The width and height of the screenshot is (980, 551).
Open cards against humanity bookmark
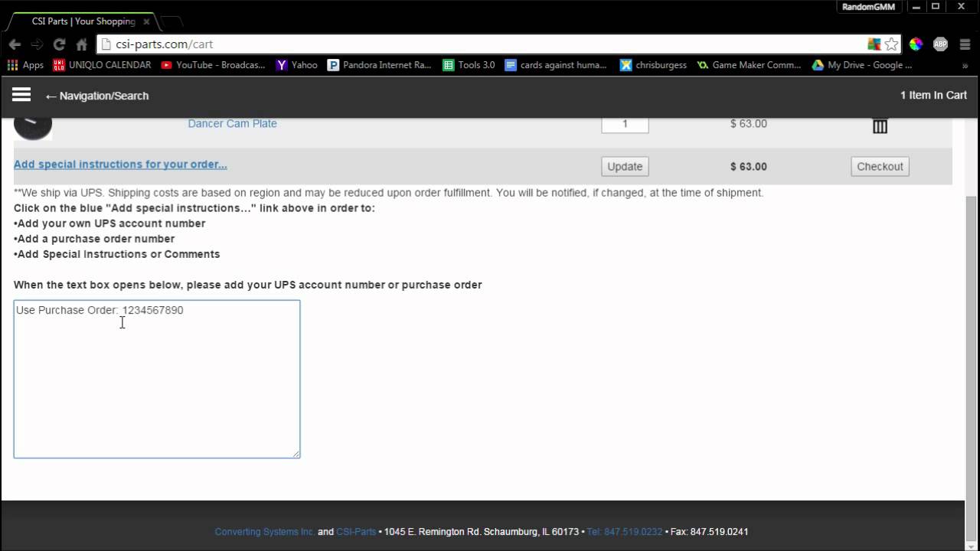coord(556,65)
